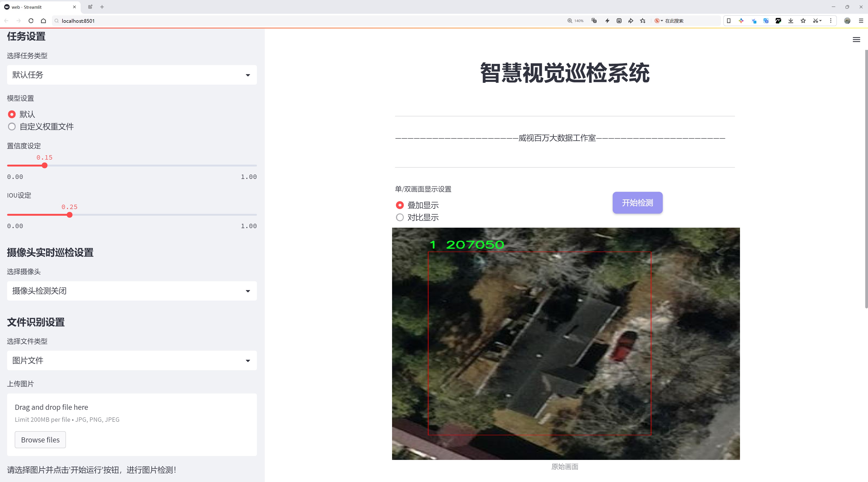Click the share arrow icon in address bar
This screenshot has height=482, width=868.
pos(630,21)
